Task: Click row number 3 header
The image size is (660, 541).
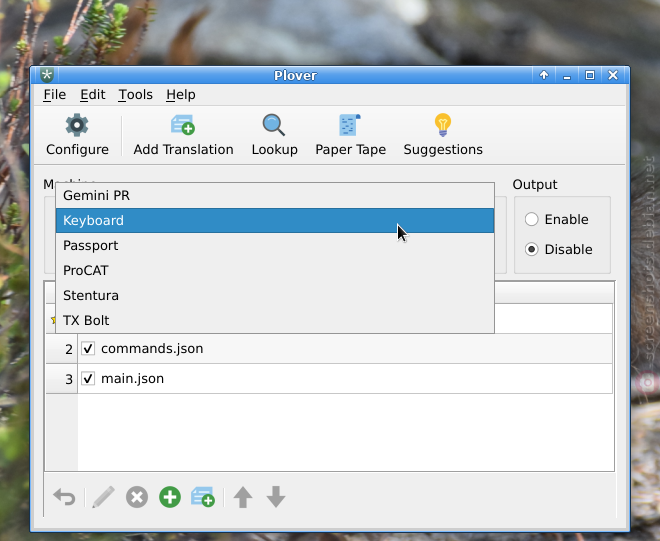Action: tap(61, 379)
